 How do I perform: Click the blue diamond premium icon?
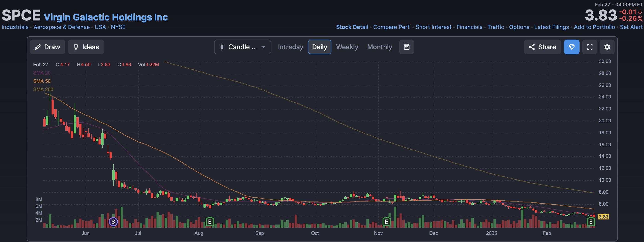(571, 47)
